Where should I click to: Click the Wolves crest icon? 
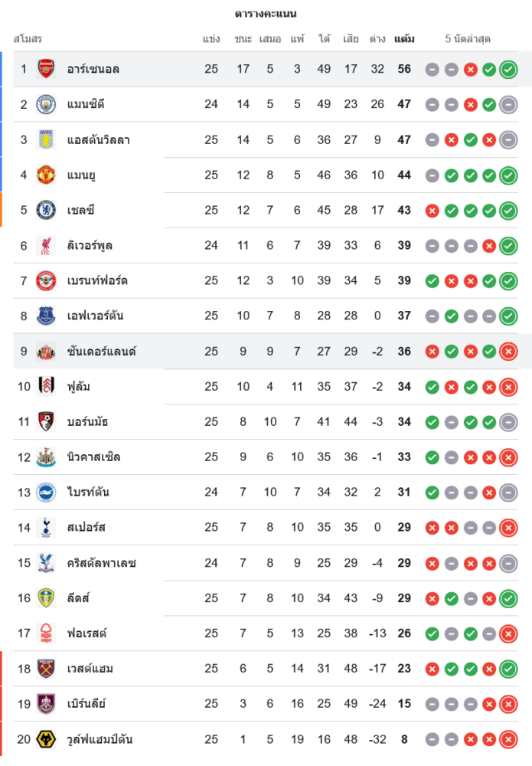coord(46,739)
